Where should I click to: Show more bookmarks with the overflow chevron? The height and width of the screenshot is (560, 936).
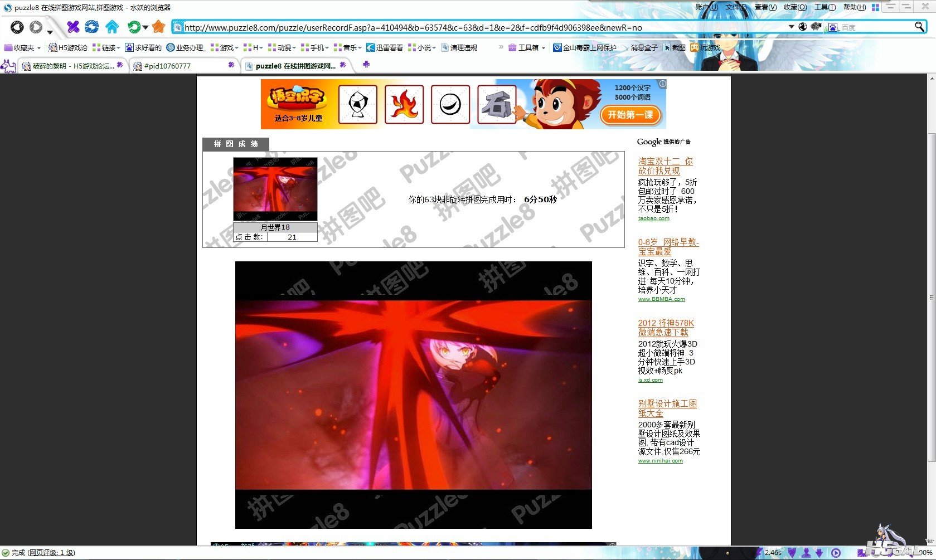(501, 47)
